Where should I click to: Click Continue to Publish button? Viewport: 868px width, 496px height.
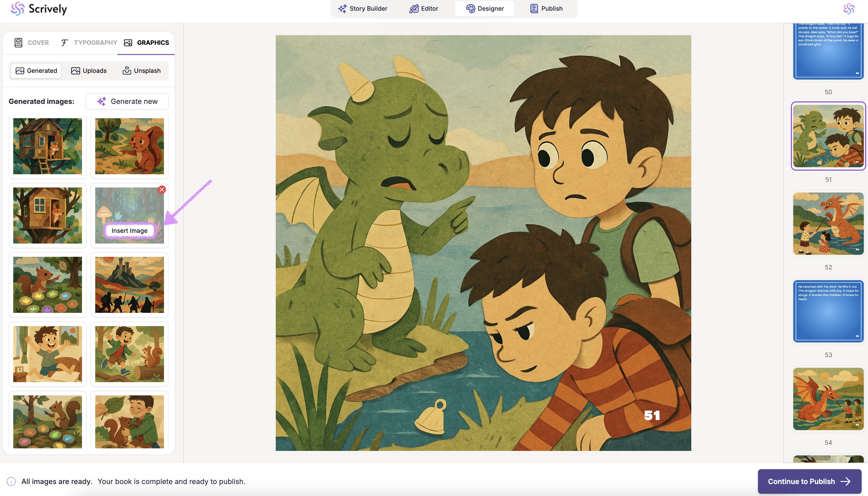coord(809,481)
